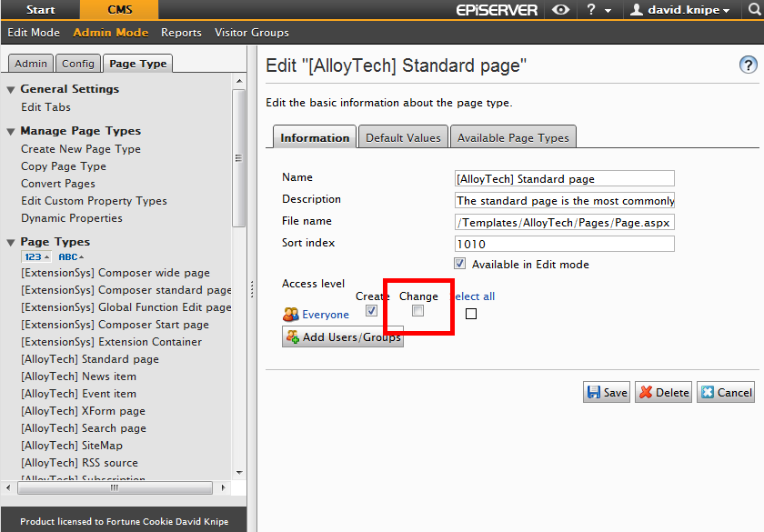
Task: Switch to the Default Values tab
Action: click(x=403, y=137)
